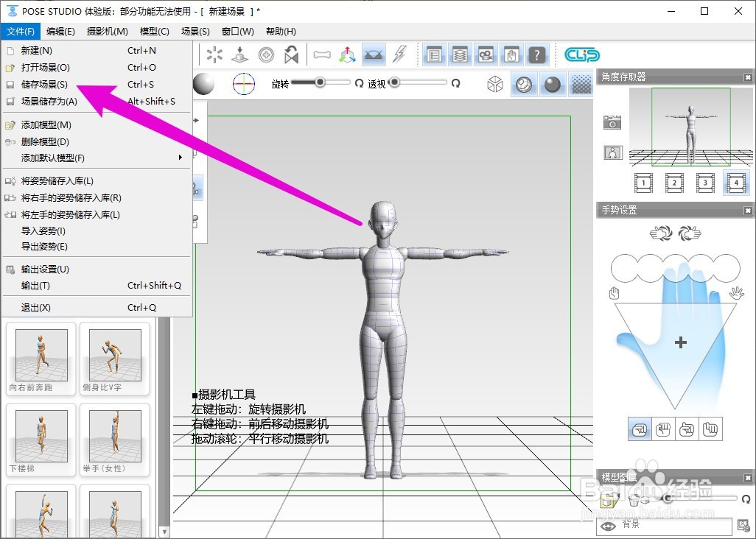This screenshot has width=756, height=539.
Task: Choose 退出(X) menu entry
Action: coord(97,307)
